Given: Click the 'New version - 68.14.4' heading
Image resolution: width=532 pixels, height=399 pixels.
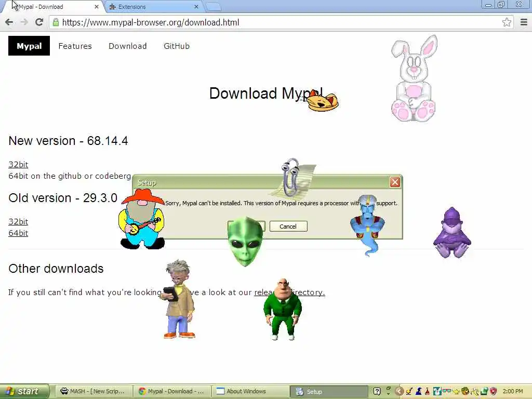Looking at the screenshot, I should click(x=68, y=141).
